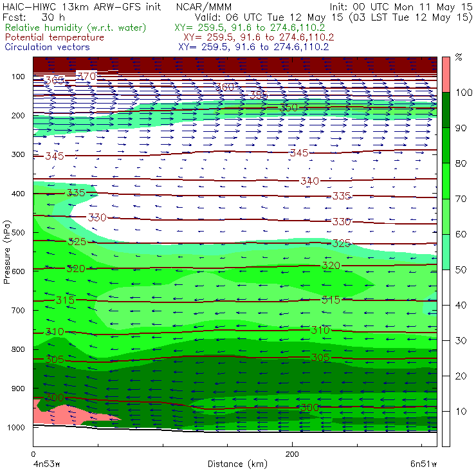Viewport: 476px width, 476px height.
Task: Click the '4n53w' start coordinate label
Action: coord(46,464)
